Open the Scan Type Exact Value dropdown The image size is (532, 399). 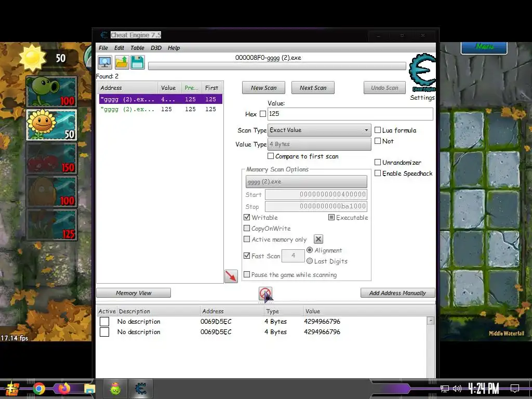pos(320,130)
